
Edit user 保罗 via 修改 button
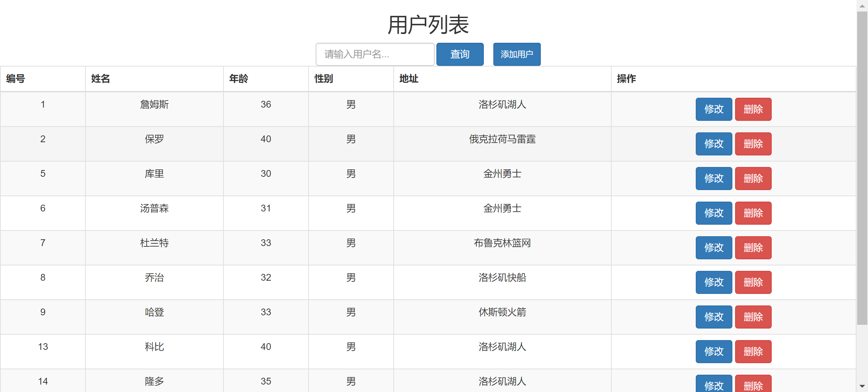pos(713,144)
